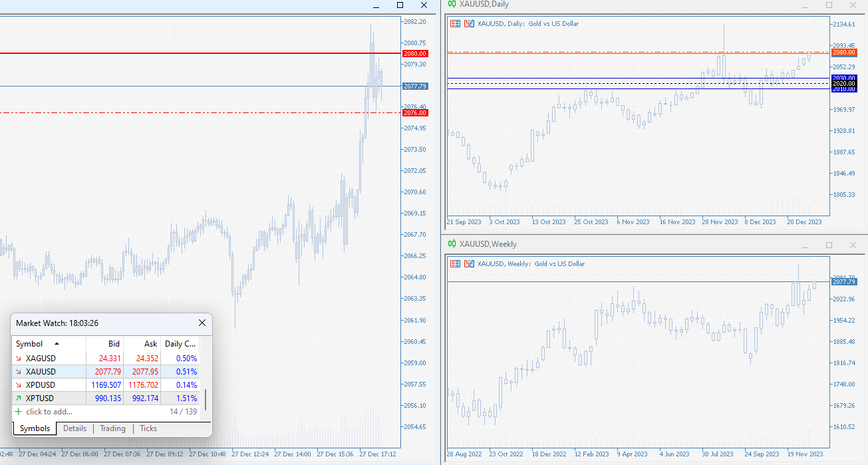
Task: Click the symbol count 14 / 139
Action: click(x=184, y=412)
